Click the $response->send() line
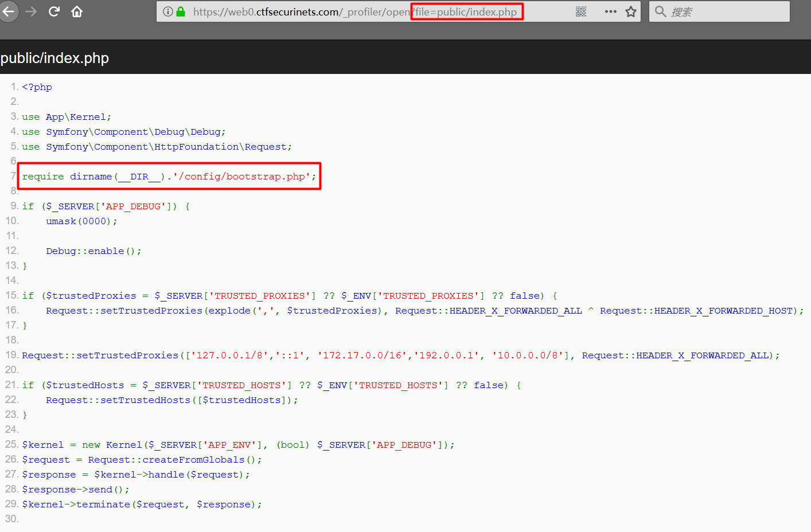Screen dimensions: 811x532 pos(76,490)
